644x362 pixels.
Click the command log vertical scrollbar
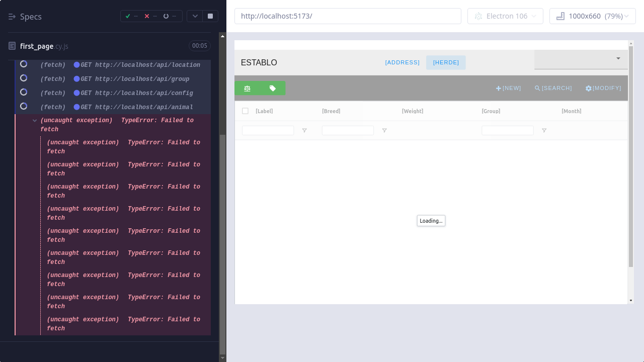click(223, 241)
